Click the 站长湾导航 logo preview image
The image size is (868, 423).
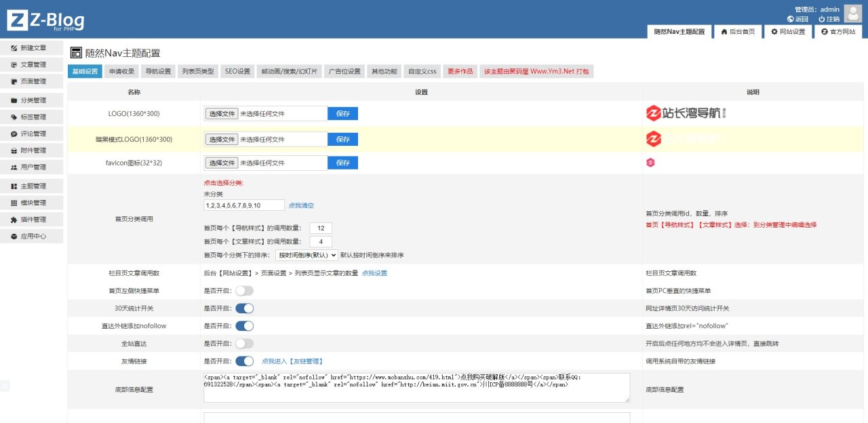coord(686,113)
